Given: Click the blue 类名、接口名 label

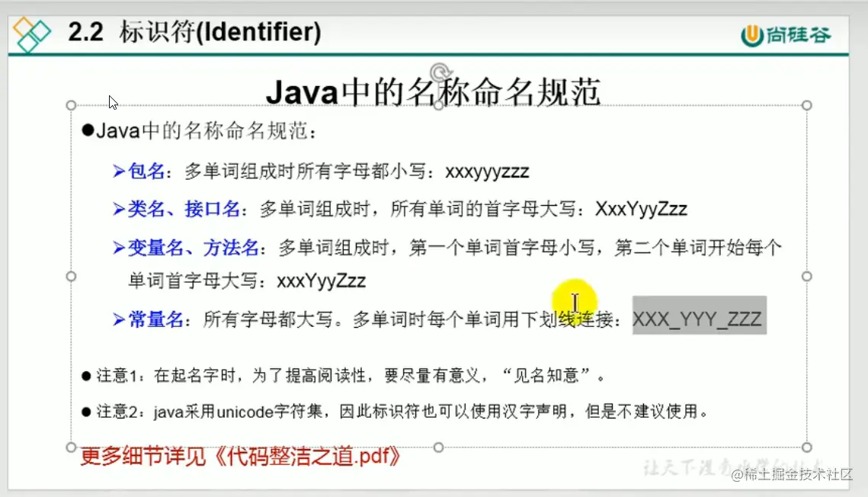Looking at the screenshot, I should point(184,209).
